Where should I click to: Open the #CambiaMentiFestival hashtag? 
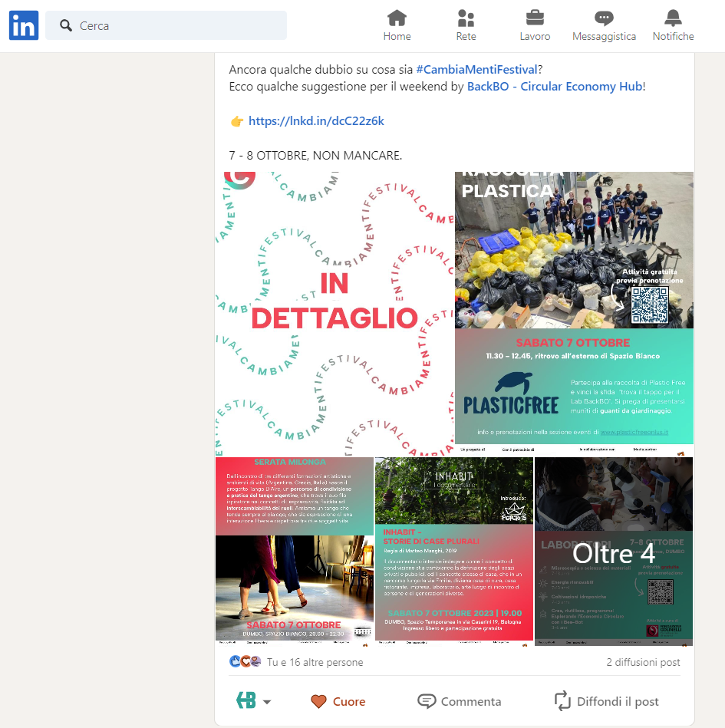click(x=476, y=69)
